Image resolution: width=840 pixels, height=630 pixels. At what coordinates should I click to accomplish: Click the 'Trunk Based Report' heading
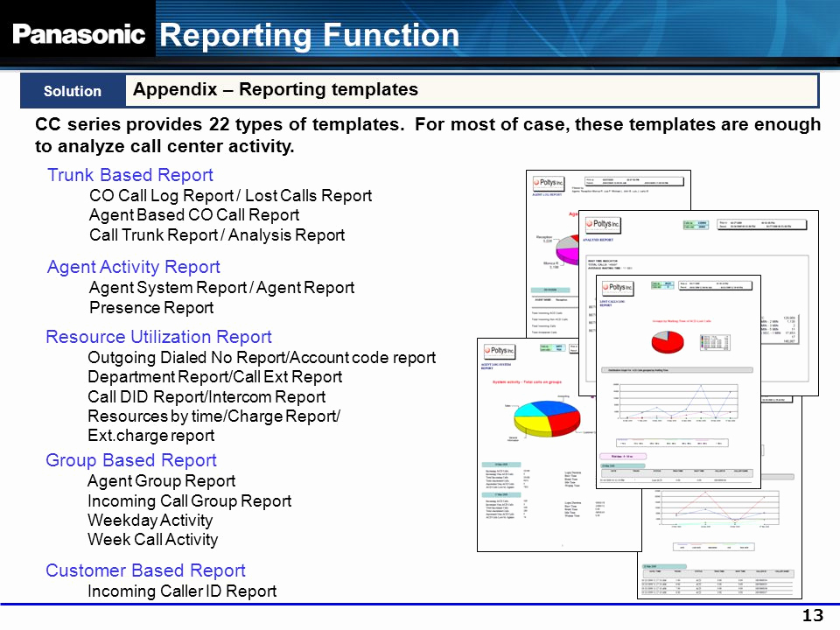[x=130, y=175]
